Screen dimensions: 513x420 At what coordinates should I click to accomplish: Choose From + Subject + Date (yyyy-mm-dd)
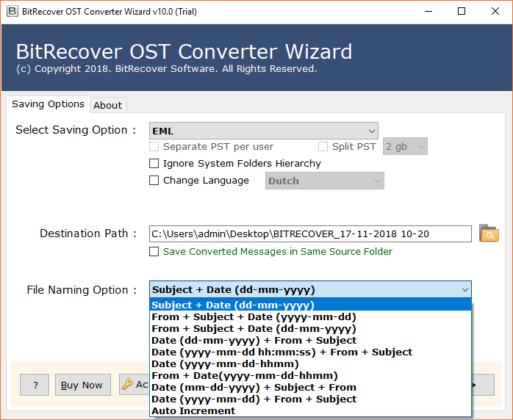coord(310,316)
